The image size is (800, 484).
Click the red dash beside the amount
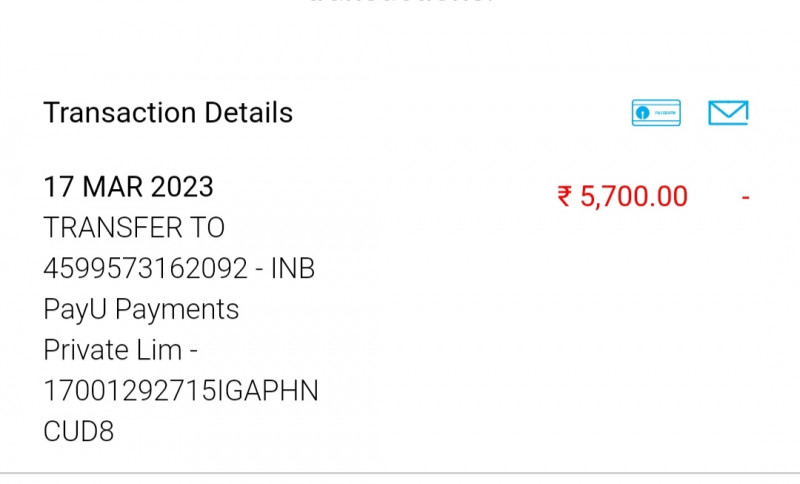(745, 197)
